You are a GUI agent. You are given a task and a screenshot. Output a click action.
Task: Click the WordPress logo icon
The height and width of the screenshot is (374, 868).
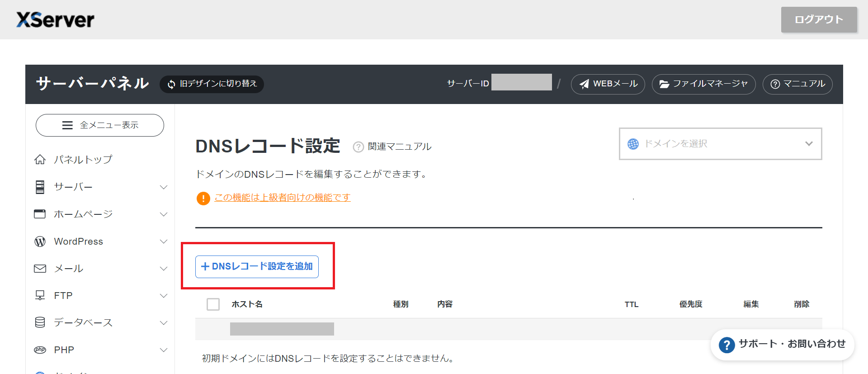pyautogui.click(x=40, y=241)
